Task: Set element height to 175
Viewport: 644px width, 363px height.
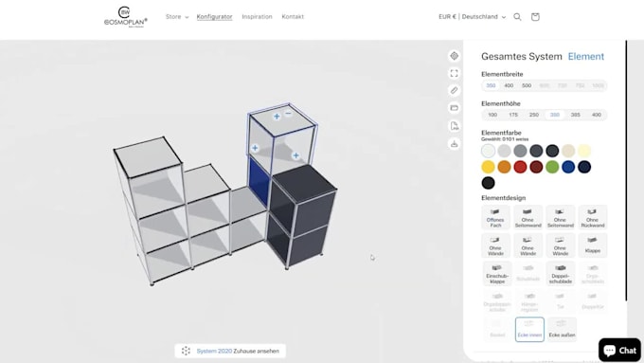Action: (x=513, y=115)
